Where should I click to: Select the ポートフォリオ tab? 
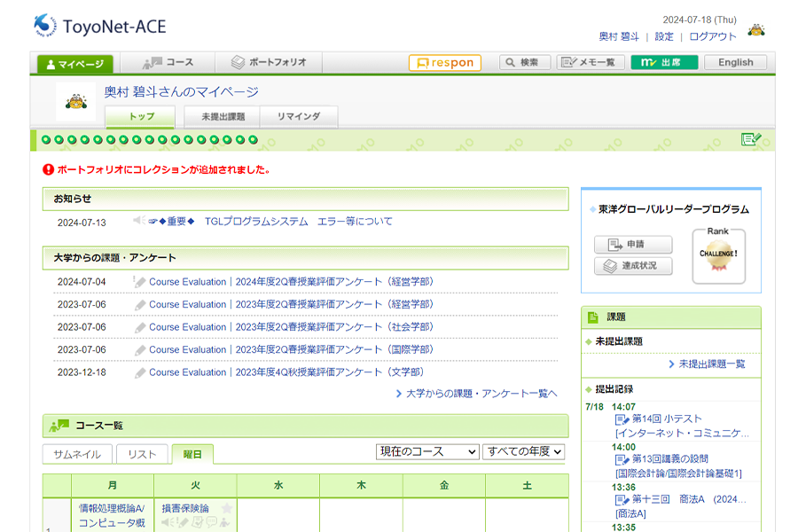click(x=269, y=63)
